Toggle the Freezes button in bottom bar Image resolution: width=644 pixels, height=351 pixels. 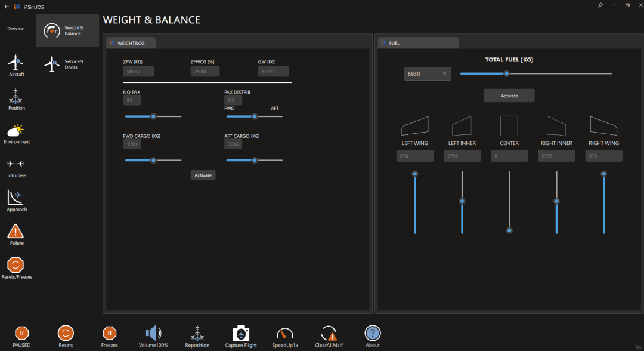click(109, 334)
